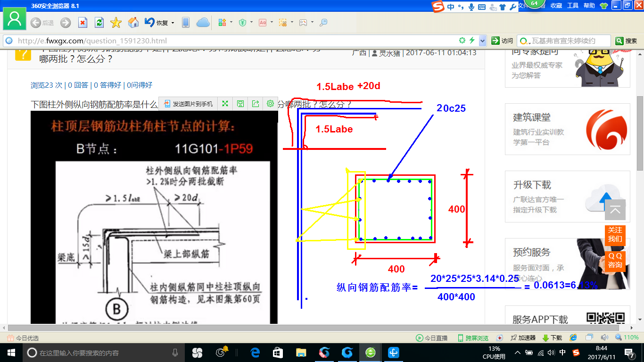Go back with the 后退 button
This screenshot has width=644, height=362.
(42, 23)
